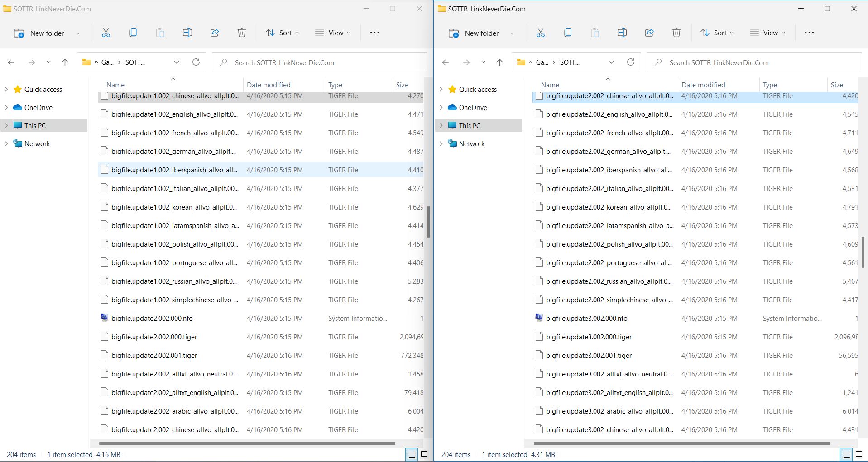Click the vertical scrollbar thumb in left window
Screen dimensions: 868x462
coord(428,222)
